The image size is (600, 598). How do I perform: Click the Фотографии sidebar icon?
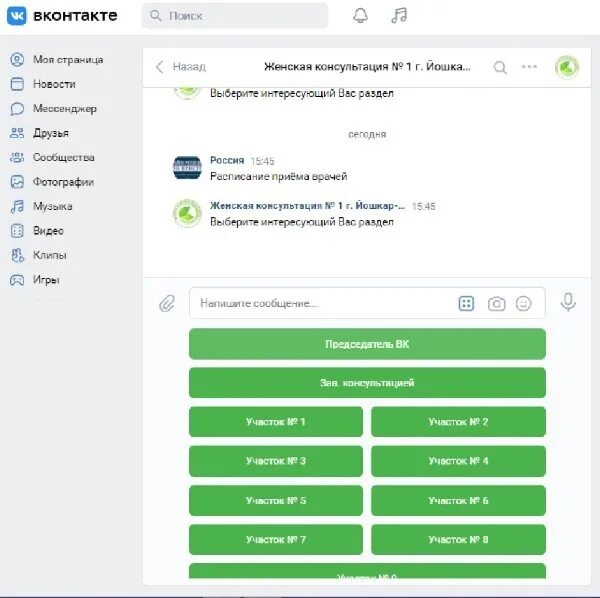(17, 182)
